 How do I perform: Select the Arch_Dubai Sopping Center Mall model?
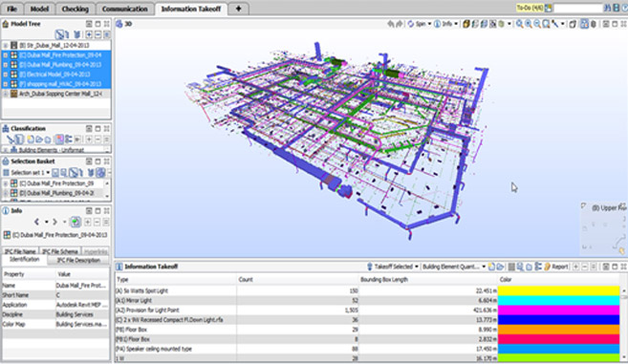tap(56, 94)
